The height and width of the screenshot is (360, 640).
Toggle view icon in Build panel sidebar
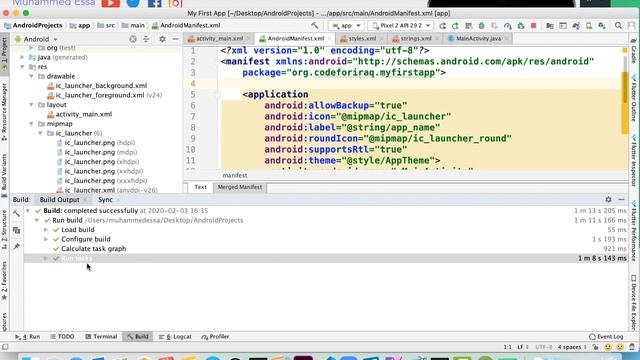coord(16,230)
